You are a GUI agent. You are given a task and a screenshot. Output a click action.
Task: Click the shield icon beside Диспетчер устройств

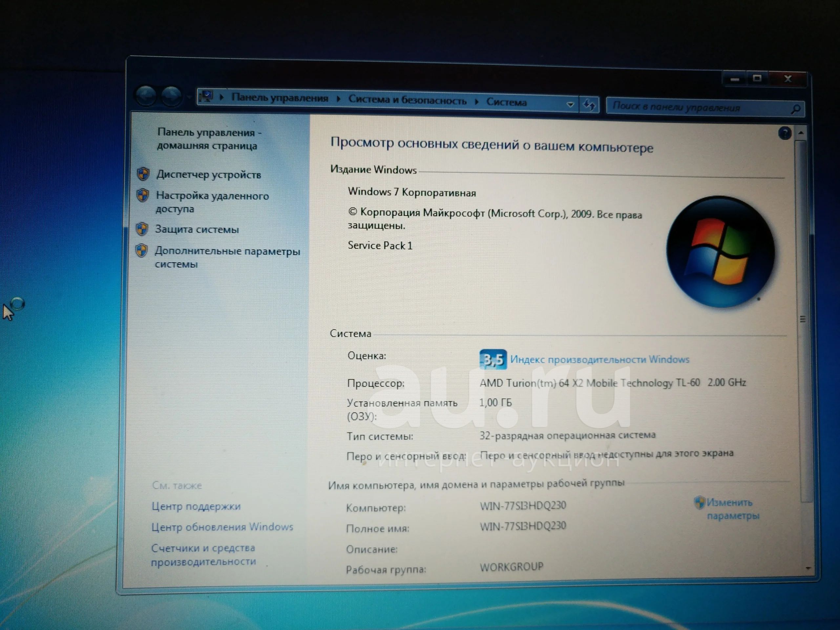pyautogui.click(x=143, y=174)
